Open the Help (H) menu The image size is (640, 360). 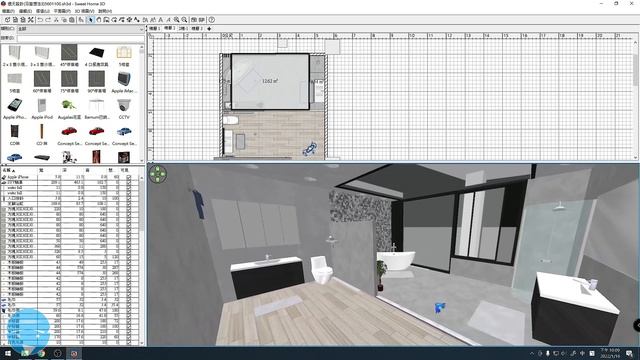(104, 11)
